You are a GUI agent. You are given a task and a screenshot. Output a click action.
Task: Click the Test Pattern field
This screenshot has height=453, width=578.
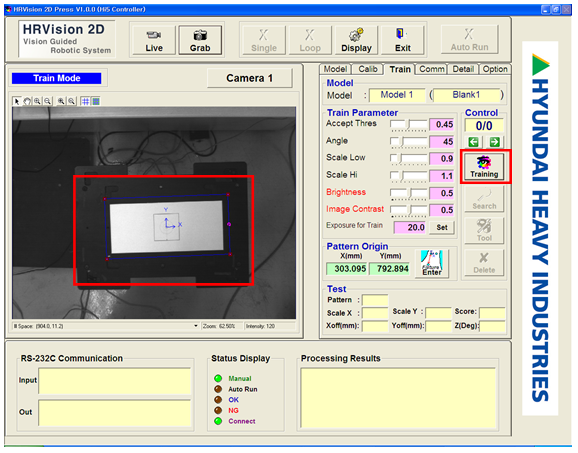click(375, 300)
